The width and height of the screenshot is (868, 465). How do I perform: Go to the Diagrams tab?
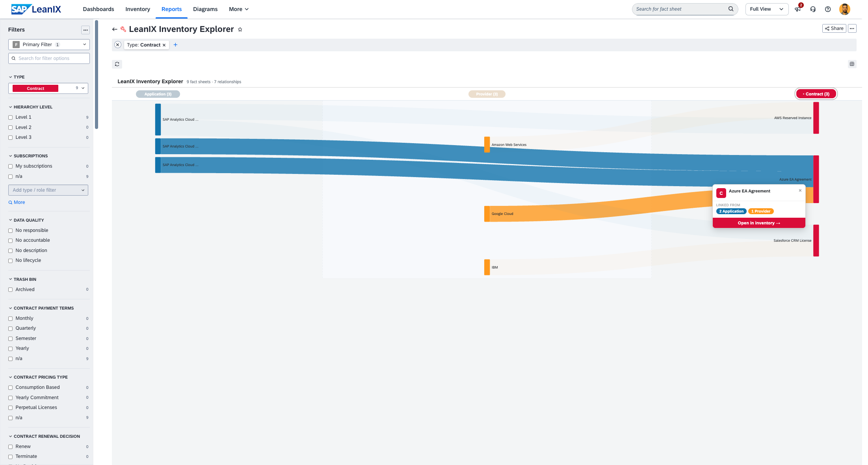point(205,9)
